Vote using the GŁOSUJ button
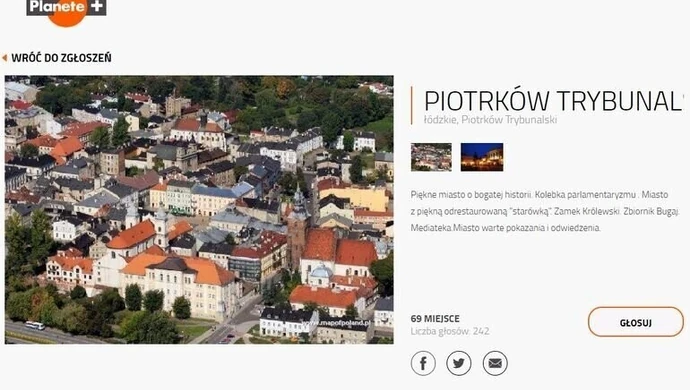690x390 pixels. (635, 322)
